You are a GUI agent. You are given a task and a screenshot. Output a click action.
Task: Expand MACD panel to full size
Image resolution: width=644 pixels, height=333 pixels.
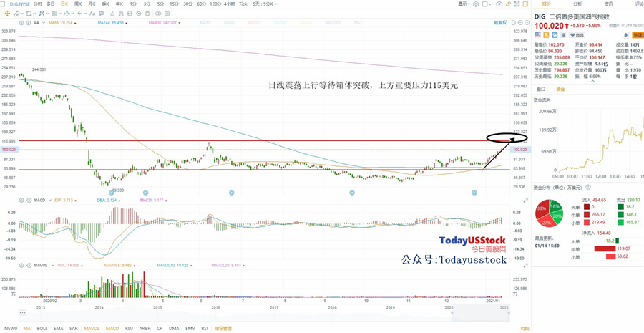(x=525, y=201)
